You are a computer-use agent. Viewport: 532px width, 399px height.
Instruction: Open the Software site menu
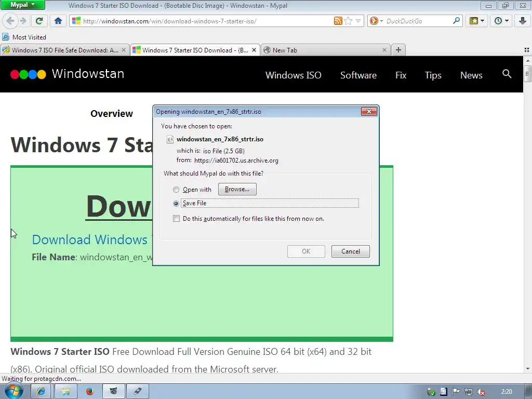358,75
